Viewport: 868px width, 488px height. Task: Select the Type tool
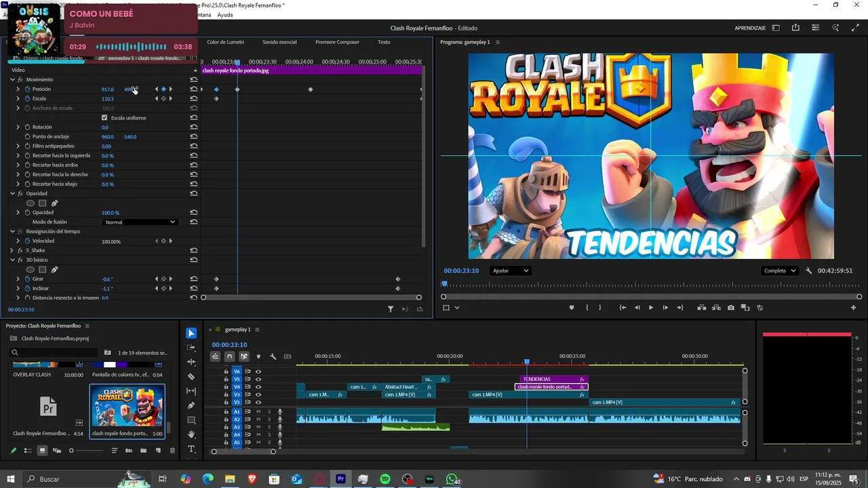(x=191, y=449)
